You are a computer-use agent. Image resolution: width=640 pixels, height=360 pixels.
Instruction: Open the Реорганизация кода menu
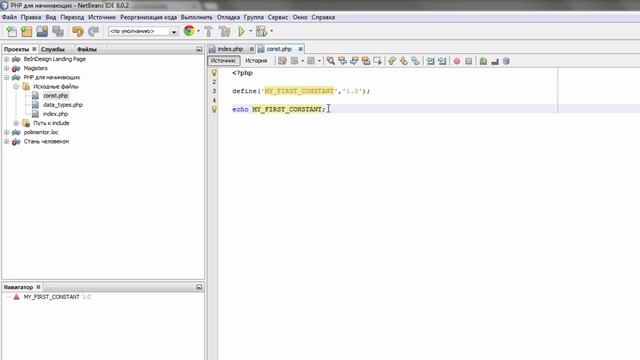149,17
